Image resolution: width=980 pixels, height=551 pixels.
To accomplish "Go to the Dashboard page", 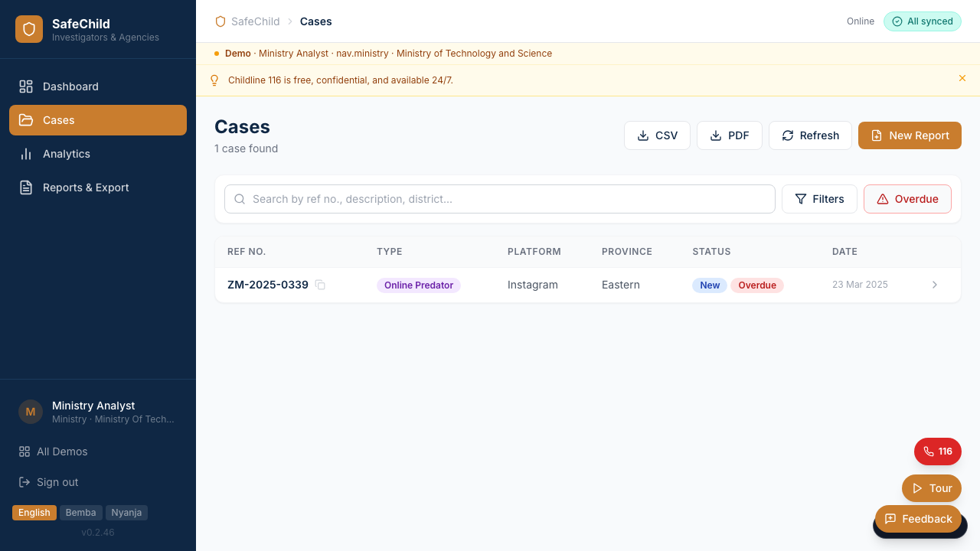I will click(x=98, y=86).
